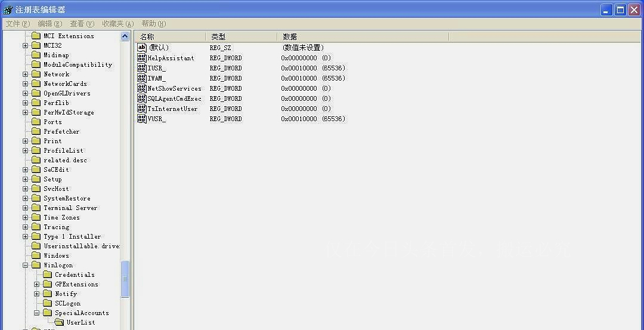Click the tree pane scrollbar thumb
Image resolution: width=644 pixels, height=330 pixels.
coord(125,279)
